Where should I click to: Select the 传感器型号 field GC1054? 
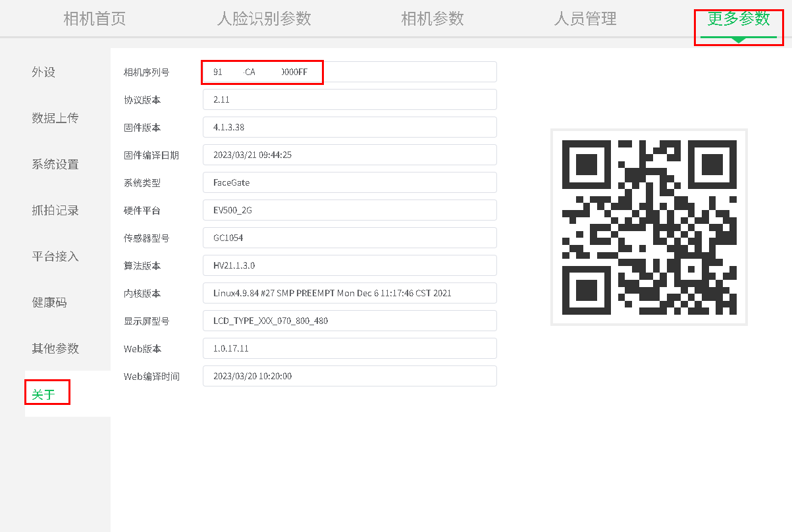tap(350, 238)
